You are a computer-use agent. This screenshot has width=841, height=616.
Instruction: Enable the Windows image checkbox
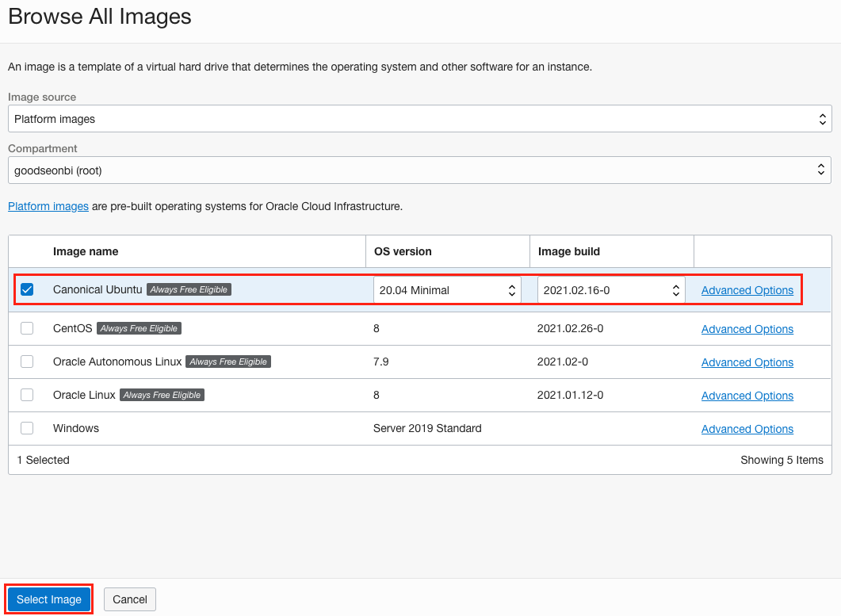27,428
